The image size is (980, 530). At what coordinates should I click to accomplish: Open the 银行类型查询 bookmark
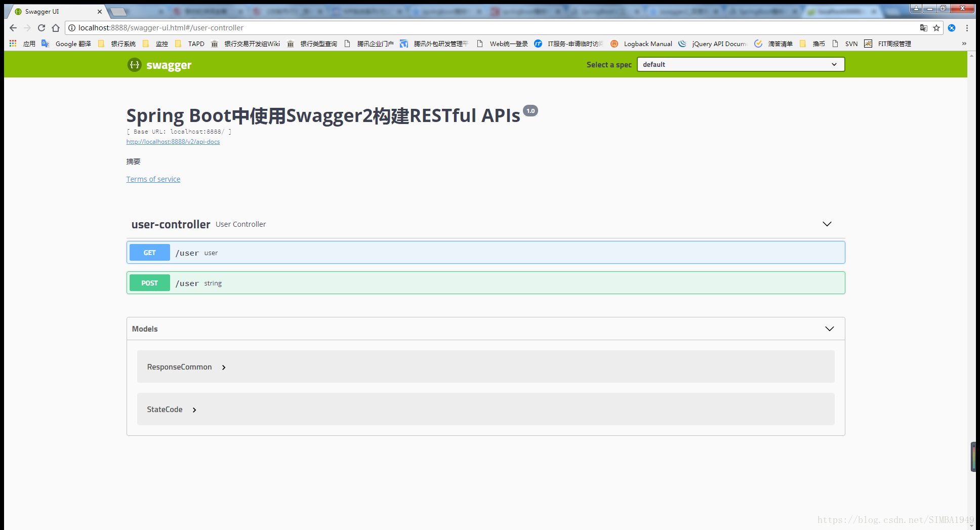click(312, 44)
